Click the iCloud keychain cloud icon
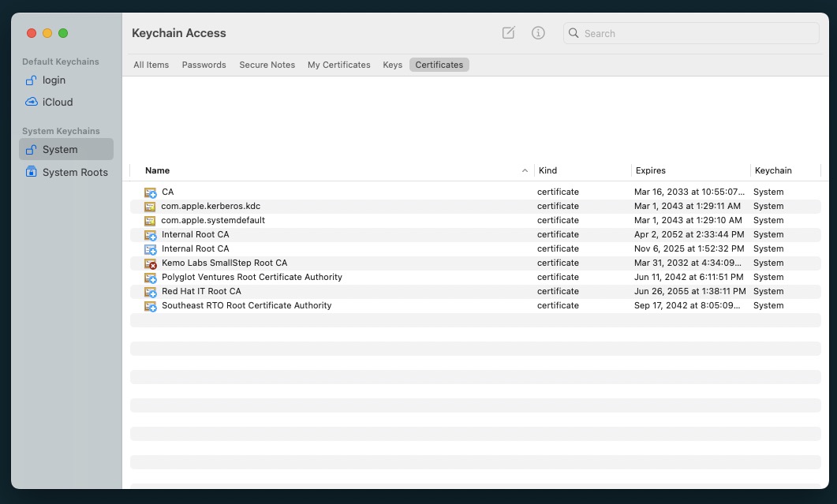This screenshot has height=504, width=837. pos(32,102)
